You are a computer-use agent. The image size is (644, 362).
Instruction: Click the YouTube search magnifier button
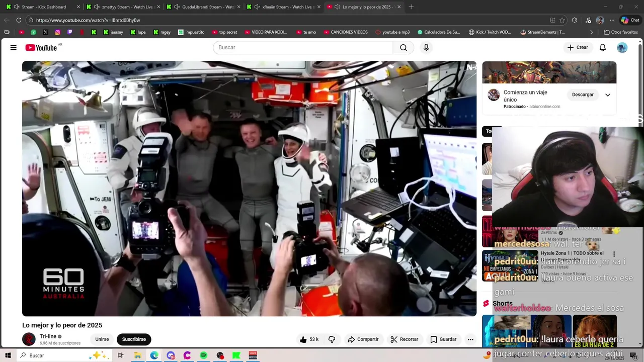(404, 47)
